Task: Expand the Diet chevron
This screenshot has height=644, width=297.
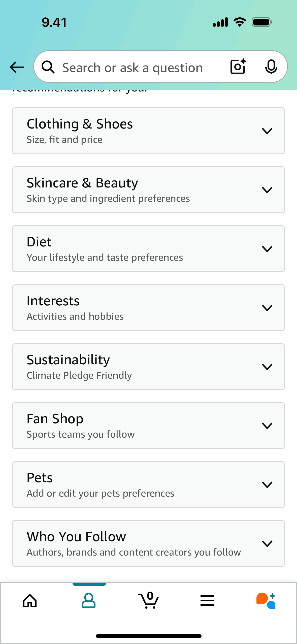Action: (x=267, y=249)
